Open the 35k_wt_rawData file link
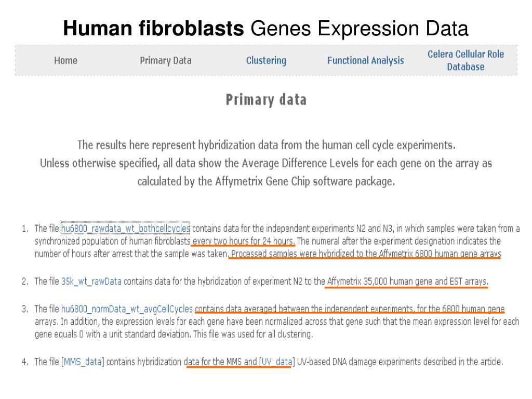Viewport: 532px width, 399px height. coord(91,281)
